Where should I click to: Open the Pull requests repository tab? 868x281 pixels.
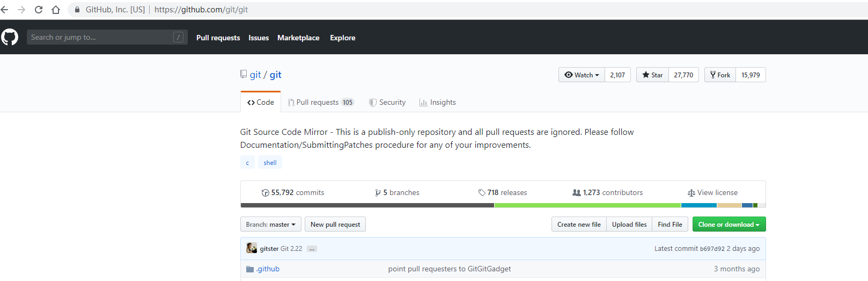coord(321,102)
